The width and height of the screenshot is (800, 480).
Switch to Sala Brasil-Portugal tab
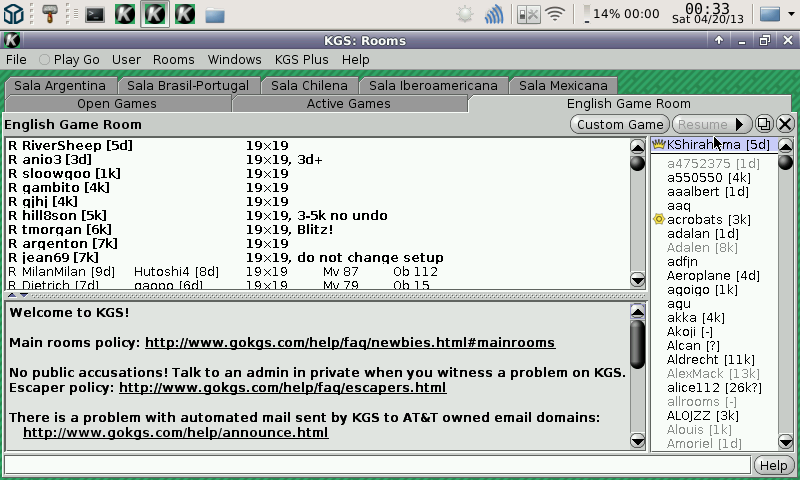coord(188,85)
